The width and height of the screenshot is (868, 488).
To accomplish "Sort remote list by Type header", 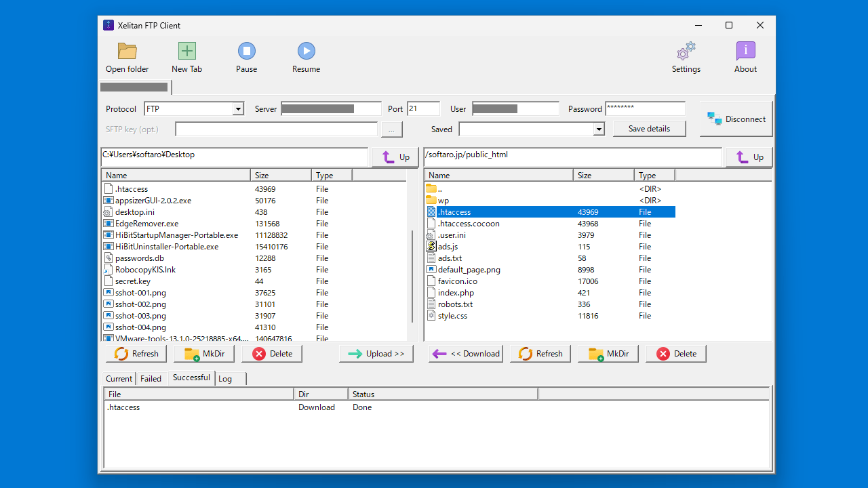I will [654, 176].
